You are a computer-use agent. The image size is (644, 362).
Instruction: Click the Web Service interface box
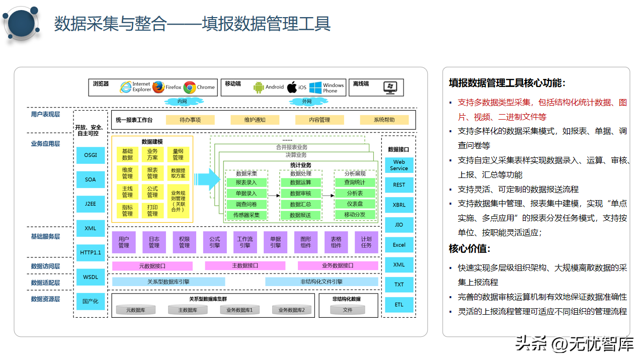click(399, 165)
